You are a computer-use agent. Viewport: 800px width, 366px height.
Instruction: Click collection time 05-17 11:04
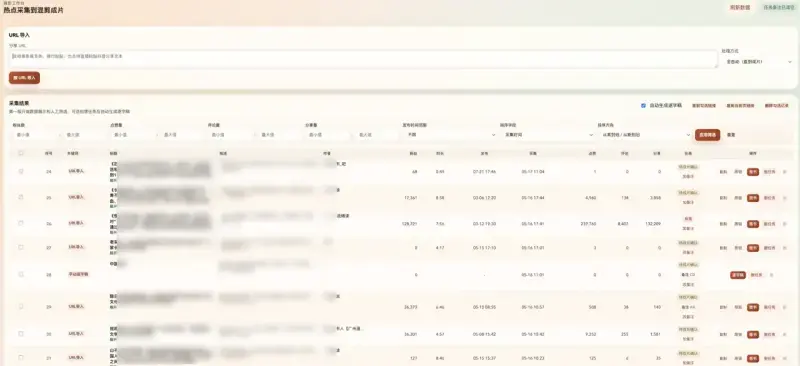click(x=533, y=172)
